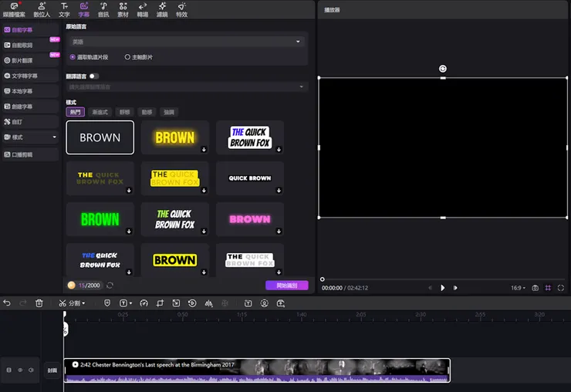Open the 16:9 aspect ratio dropdown
The width and height of the screenshot is (571, 392).
pos(518,288)
